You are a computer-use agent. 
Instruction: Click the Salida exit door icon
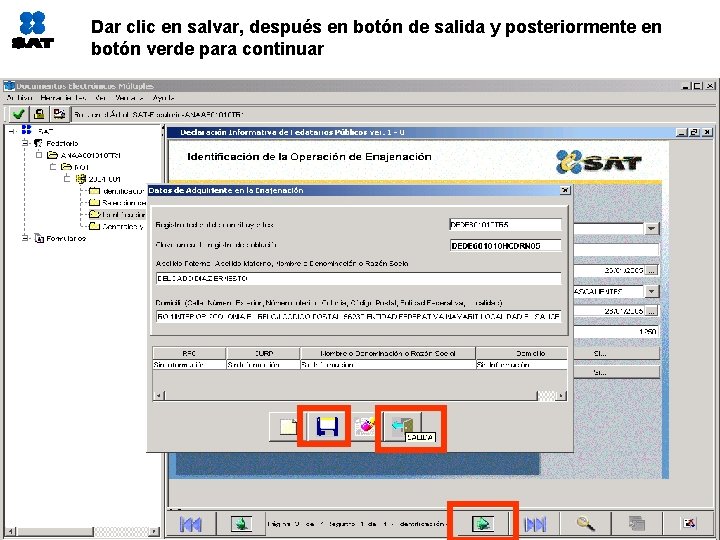pyautogui.click(x=402, y=426)
